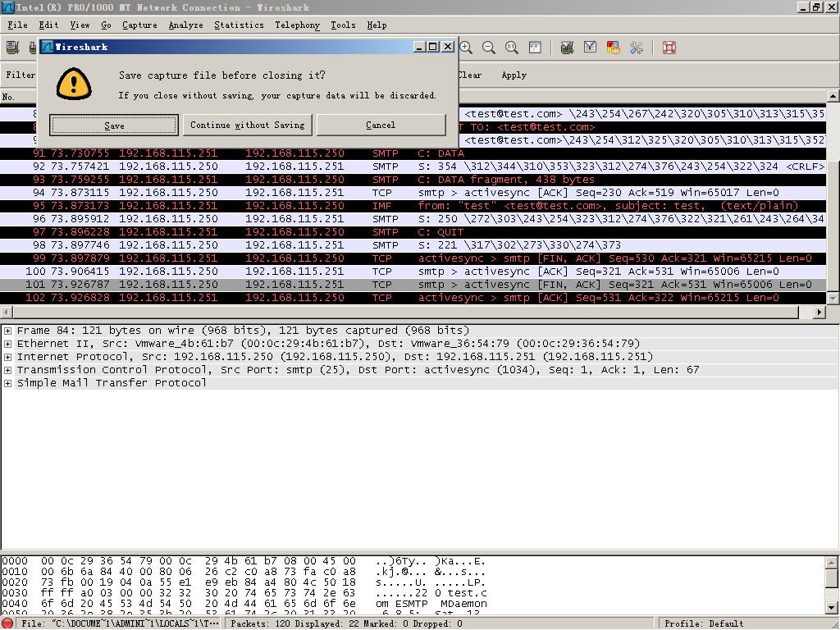This screenshot has height=630, width=840.
Task: Open the Help menu
Action: tap(377, 25)
